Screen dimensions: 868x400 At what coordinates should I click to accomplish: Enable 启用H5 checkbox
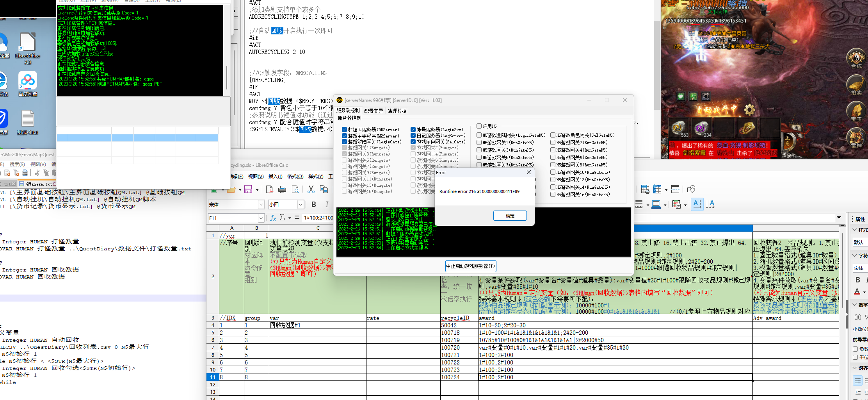click(479, 126)
